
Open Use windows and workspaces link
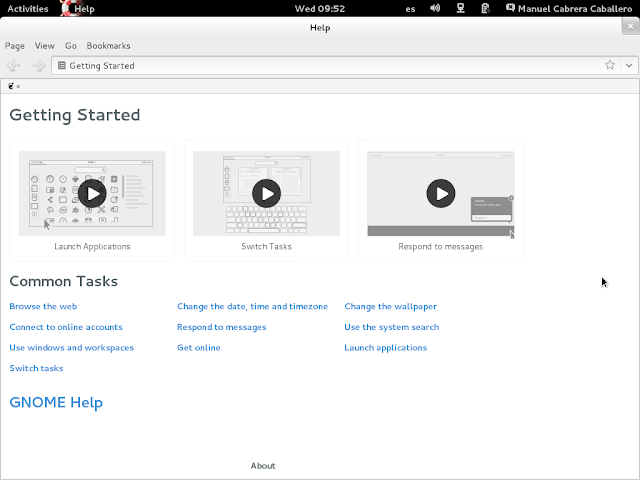[x=71, y=347]
